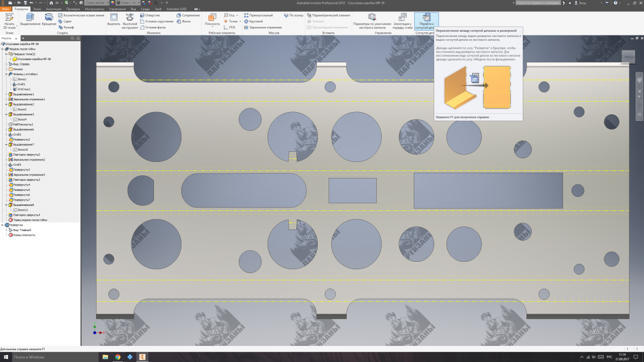Switch to the Эскиз ribbon tab
644x362 pixels.
pos(36,10)
